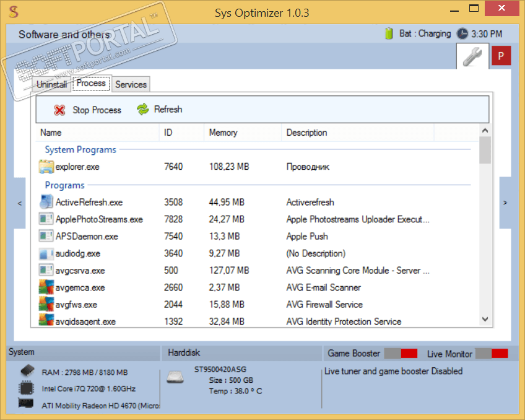Toggle the Game Booster switch
Image resolution: width=525 pixels, height=420 pixels.
click(401, 353)
